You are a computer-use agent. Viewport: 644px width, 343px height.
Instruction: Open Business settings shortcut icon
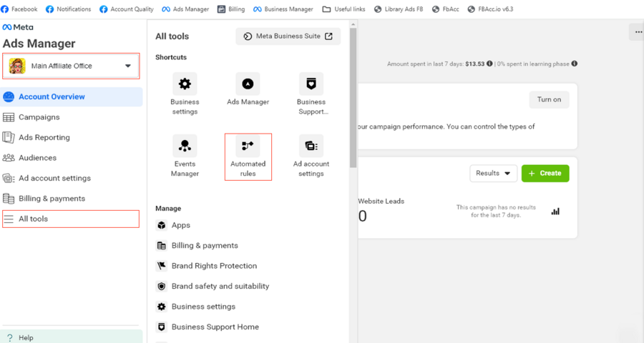pyautogui.click(x=185, y=84)
